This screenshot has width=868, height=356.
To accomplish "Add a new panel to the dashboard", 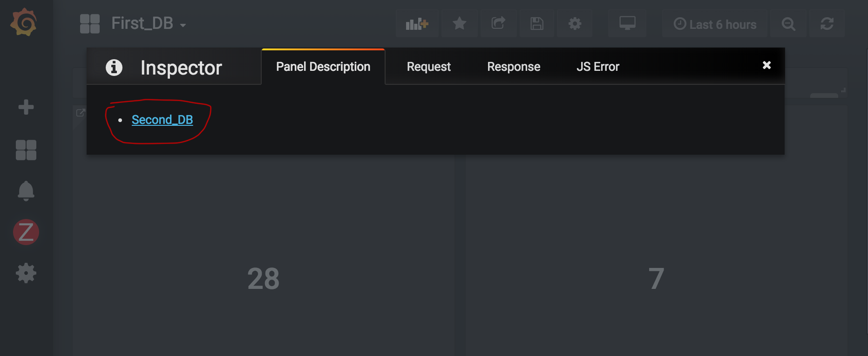I will [x=417, y=24].
